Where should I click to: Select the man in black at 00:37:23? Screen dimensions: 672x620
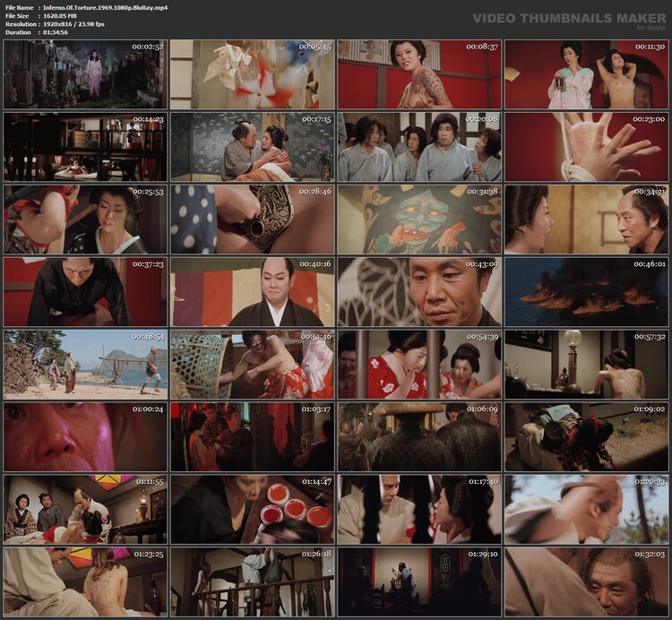(x=85, y=292)
